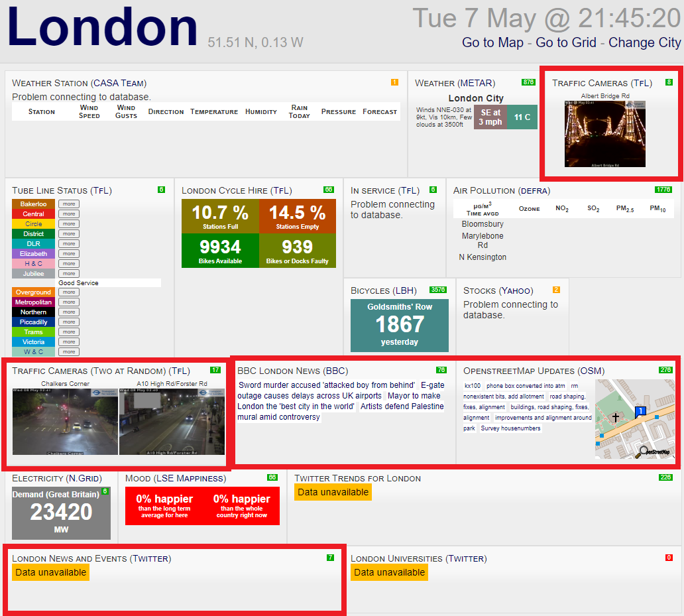
Task: Expand DLR status with more button
Action: [x=69, y=244]
